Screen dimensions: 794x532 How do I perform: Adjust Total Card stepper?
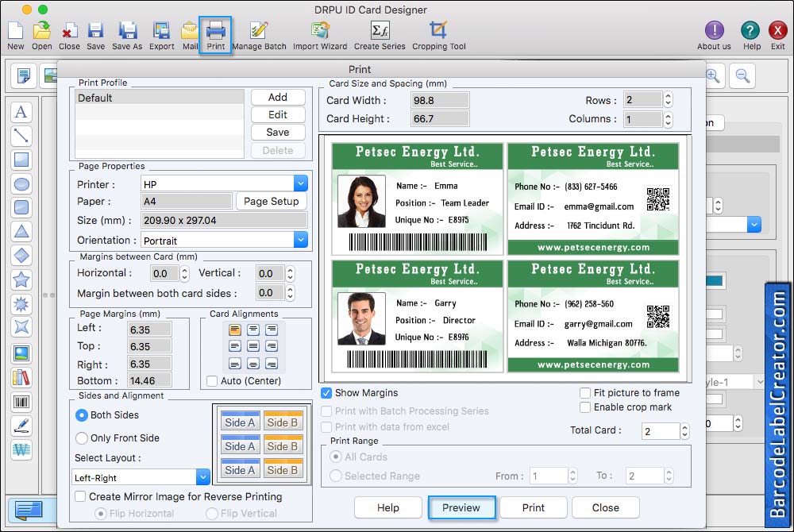[x=684, y=431]
